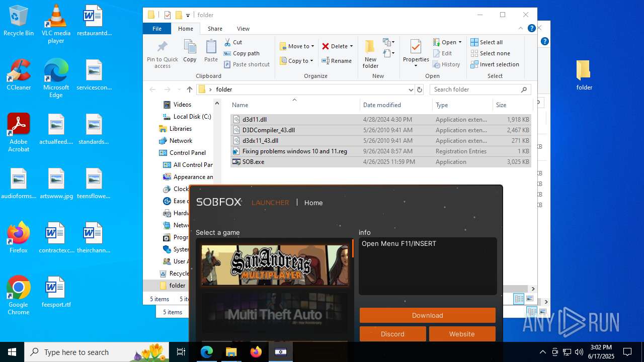
Task: Open the Windows Start menu
Action: (x=12, y=352)
